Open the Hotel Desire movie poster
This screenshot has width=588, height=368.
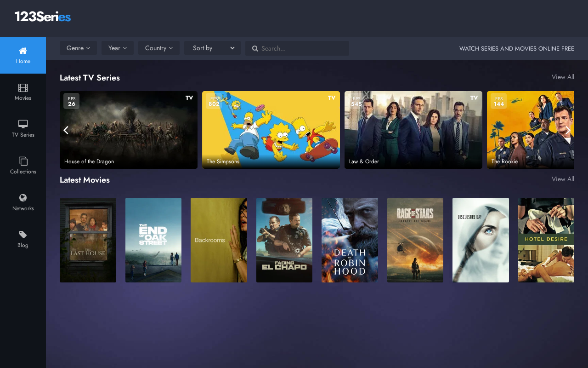(x=546, y=240)
